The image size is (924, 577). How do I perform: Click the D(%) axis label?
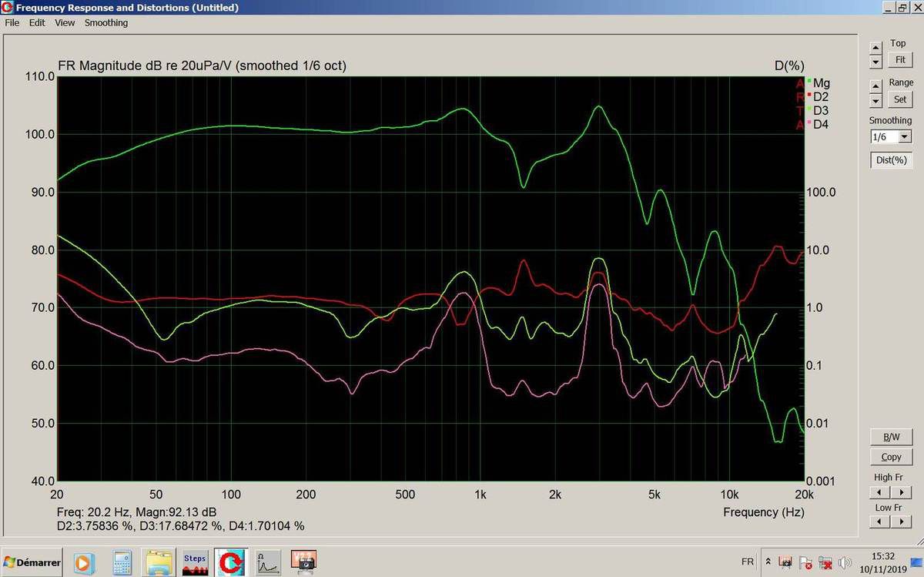789,66
